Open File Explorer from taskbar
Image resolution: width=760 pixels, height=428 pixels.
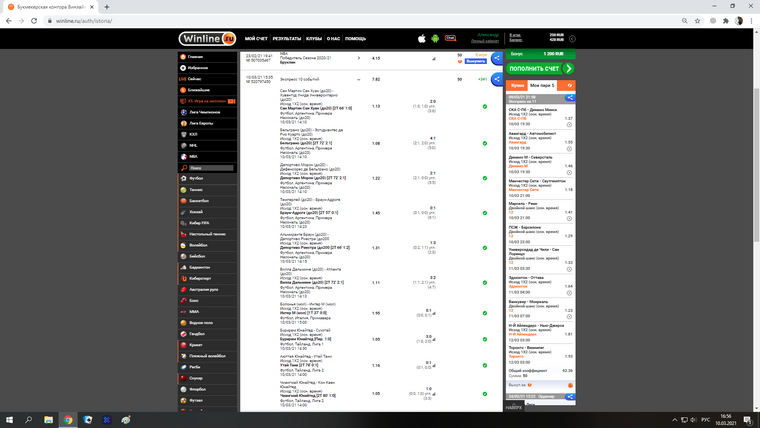click(48, 420)
